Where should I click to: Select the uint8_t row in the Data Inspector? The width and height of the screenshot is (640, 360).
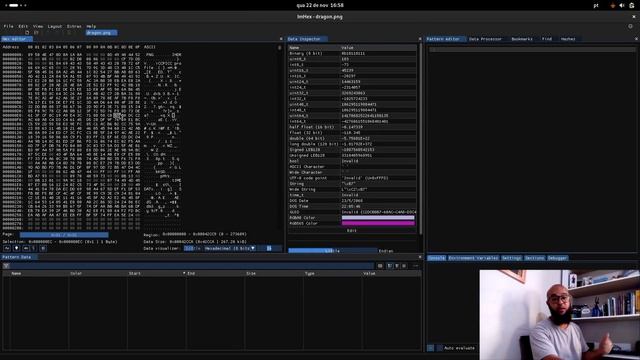pos(352,59)
